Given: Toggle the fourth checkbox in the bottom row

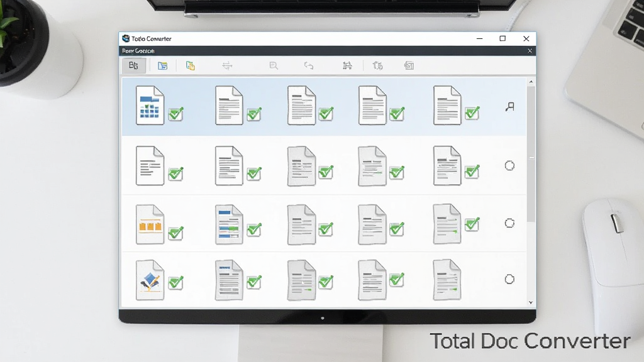Looking at the screenshot, I should click(x=397, y=280).
